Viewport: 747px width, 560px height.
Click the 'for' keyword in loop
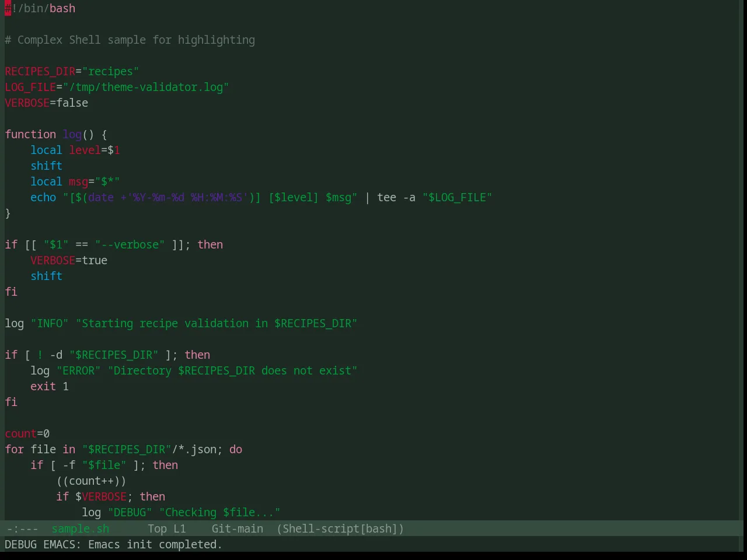pos(15,450)
